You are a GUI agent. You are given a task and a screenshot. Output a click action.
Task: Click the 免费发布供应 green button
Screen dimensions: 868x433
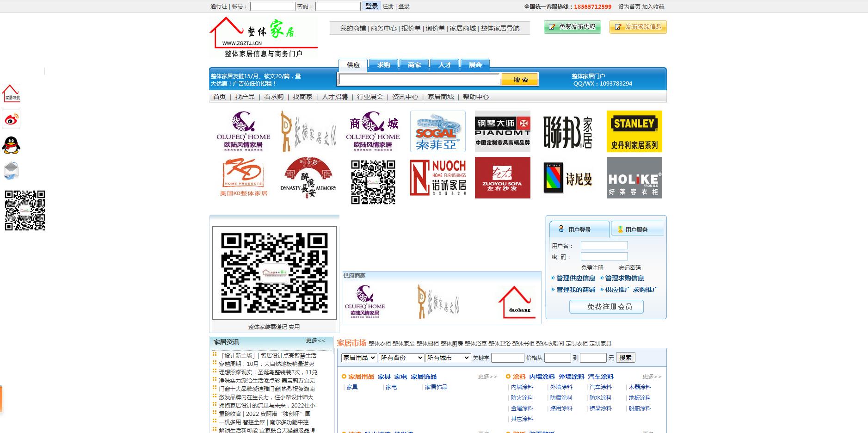pos(573,27)
